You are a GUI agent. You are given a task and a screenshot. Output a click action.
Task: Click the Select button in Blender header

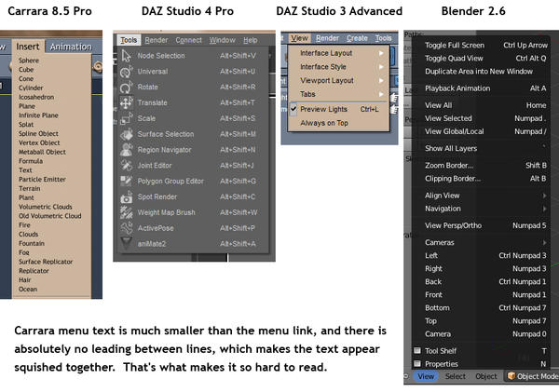coord(456,376)
